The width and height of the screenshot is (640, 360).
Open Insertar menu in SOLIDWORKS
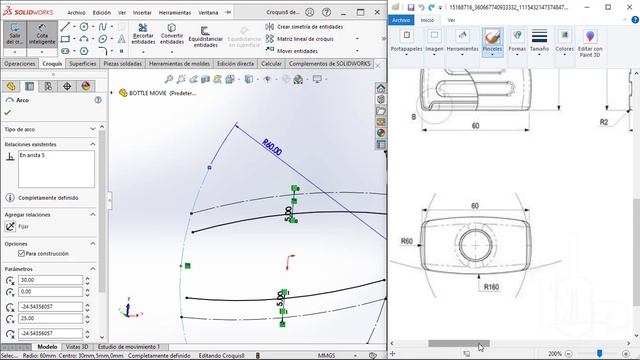pyautogui.click(x=142, y=13)
